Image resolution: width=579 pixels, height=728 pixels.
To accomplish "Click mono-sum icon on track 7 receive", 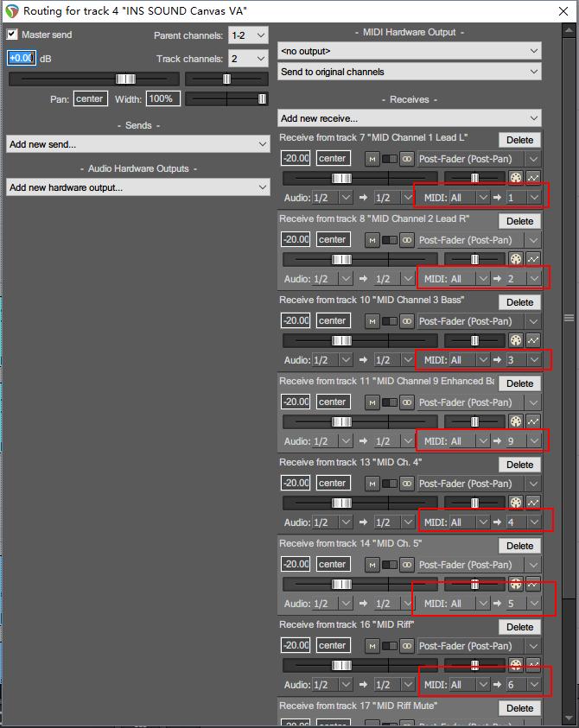I will pyautogui.click(x=407, y=159).
